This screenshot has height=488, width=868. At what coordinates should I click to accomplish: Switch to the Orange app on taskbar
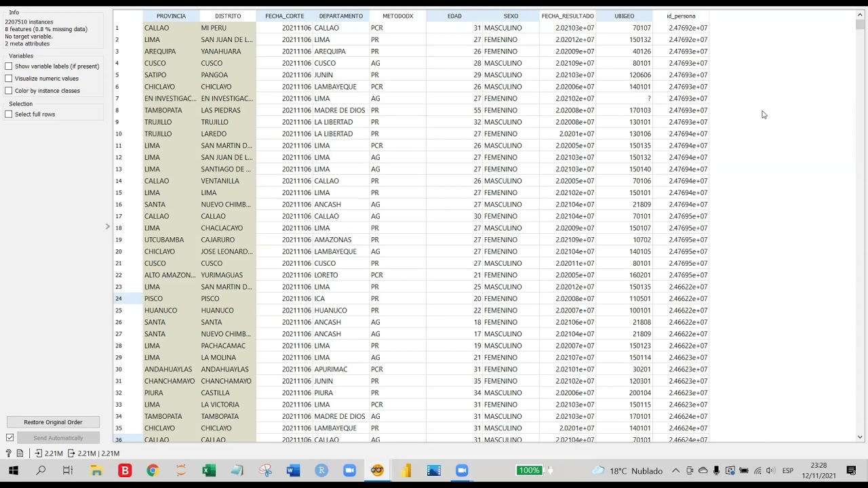pos(378,470)
